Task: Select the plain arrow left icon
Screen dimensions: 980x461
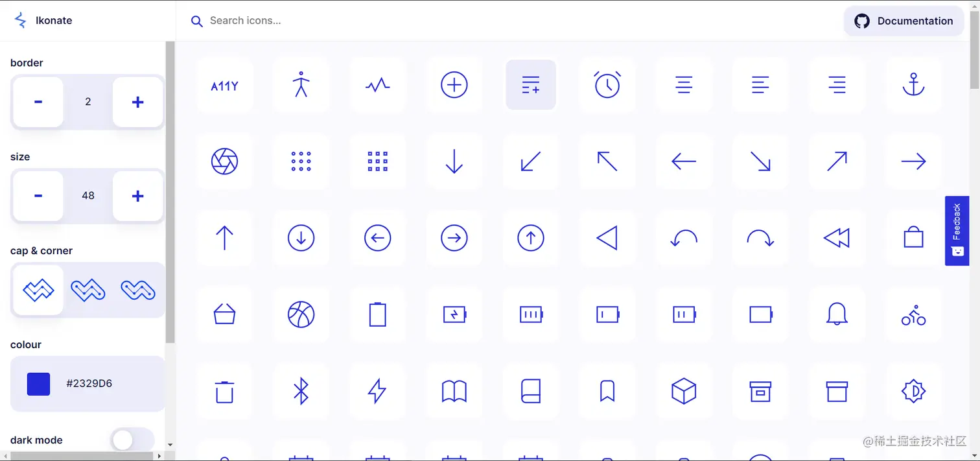Action: point(684,161)
